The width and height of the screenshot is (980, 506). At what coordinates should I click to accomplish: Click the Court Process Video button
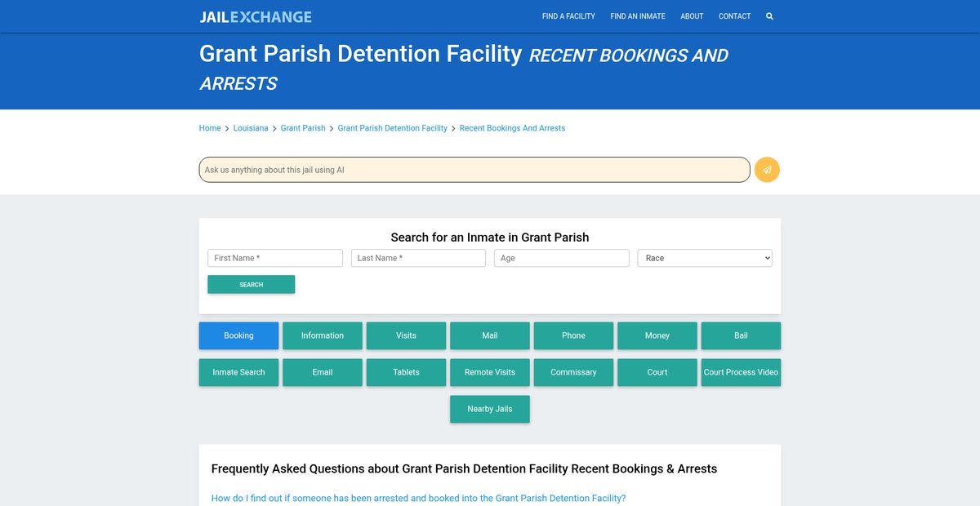[x=741, y=372]
